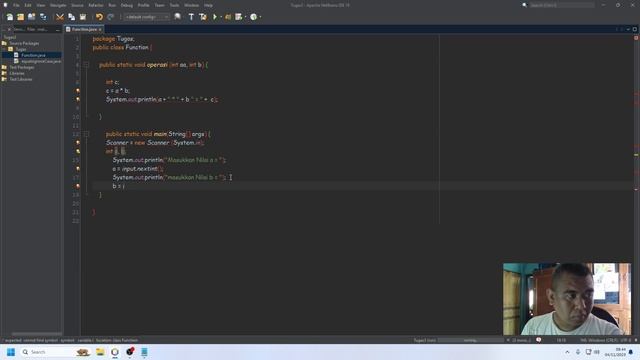Click error bulb beside the input.nextint line
This screenshot has height=360, width=640.
(x=78, y=169)
